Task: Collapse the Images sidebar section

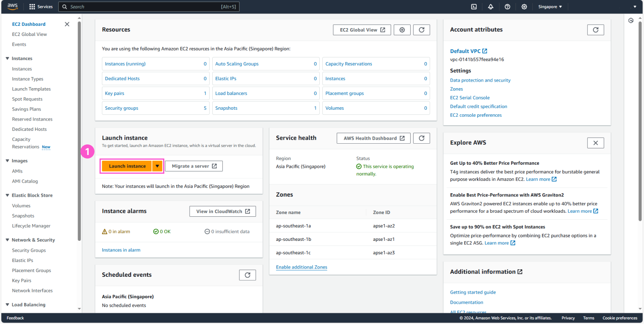Action: point(7,161)
